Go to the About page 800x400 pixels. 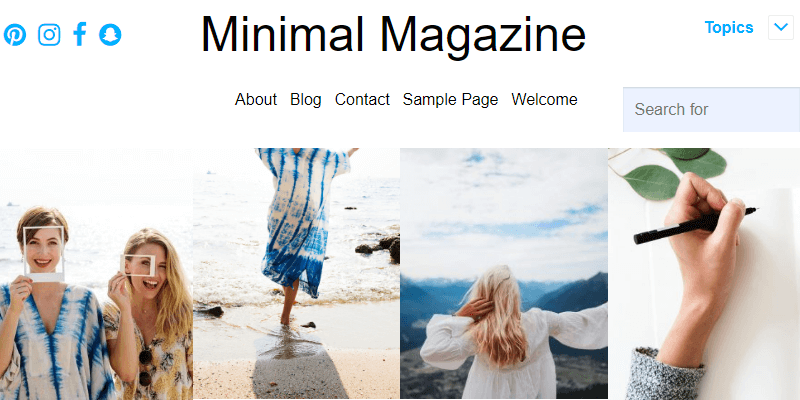[x=256, y=99]
